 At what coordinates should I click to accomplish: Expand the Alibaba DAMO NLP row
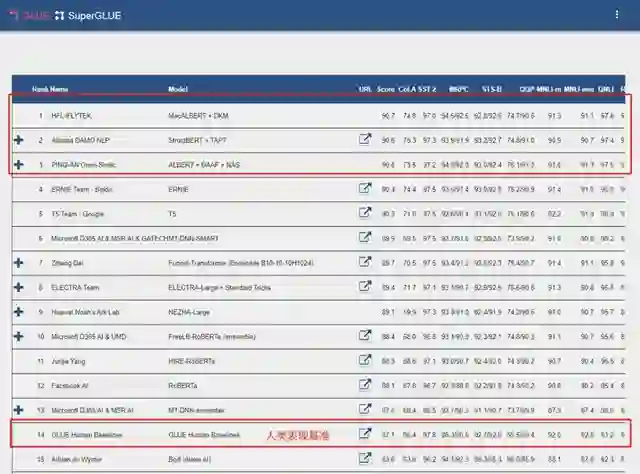tap(18, 140)
